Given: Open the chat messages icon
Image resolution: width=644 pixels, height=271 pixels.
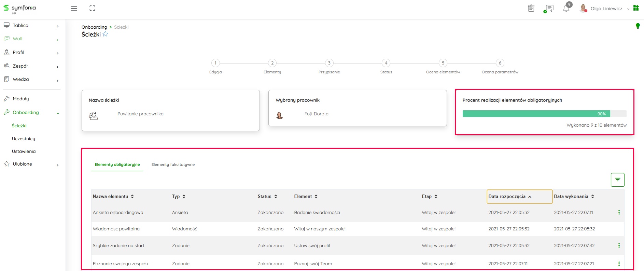Looking at the screenshot, I should coord(549,9).
